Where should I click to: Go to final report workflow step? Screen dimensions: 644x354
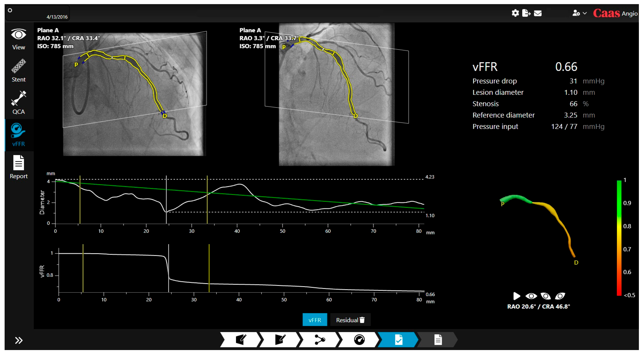pyautogui.click(x=438, y=339)
